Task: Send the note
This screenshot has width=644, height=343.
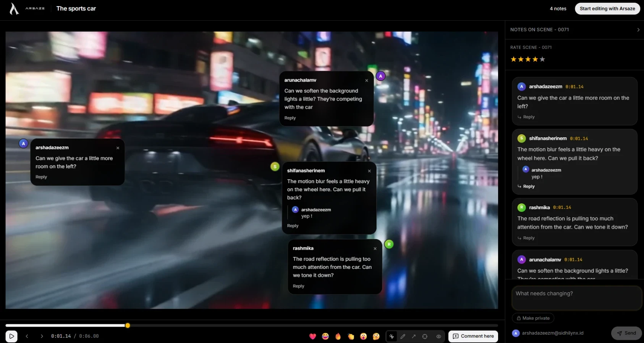Action: 626,333
